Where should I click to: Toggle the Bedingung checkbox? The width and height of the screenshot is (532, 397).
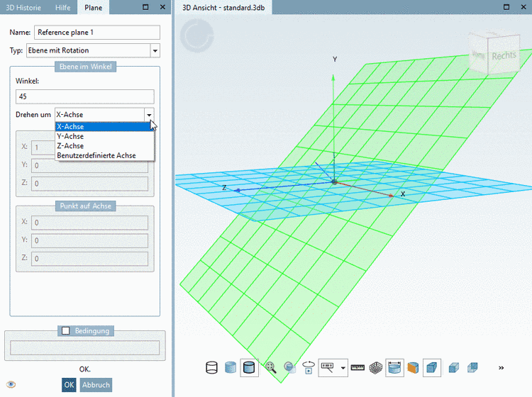pyautogui.click(x=66, y=330)
